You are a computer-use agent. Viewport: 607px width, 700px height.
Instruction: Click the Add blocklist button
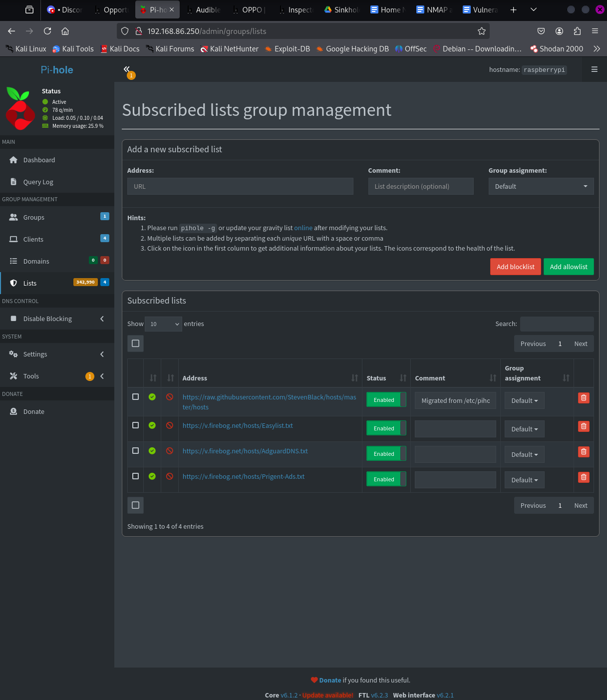pyautogui.click(x=515, y=267)
